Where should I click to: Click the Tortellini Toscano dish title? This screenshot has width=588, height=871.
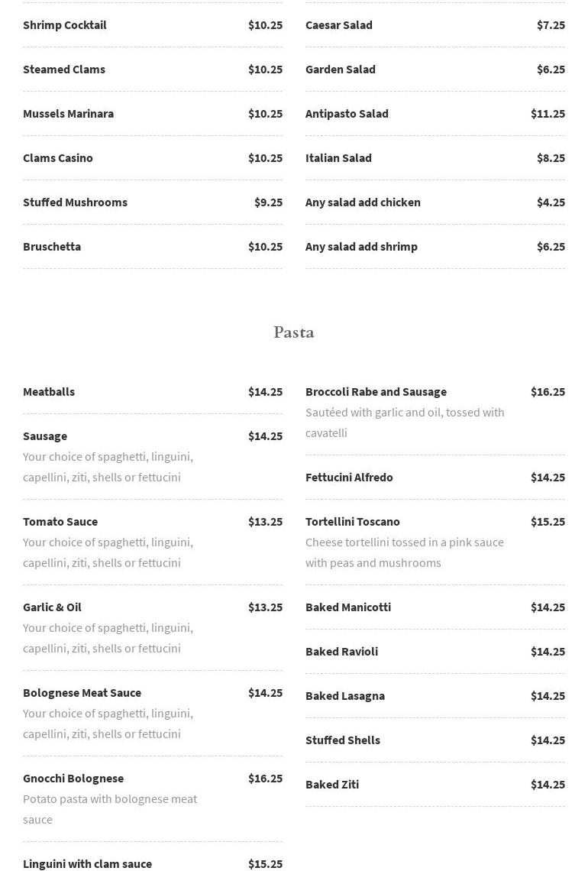tap(353, 522)
